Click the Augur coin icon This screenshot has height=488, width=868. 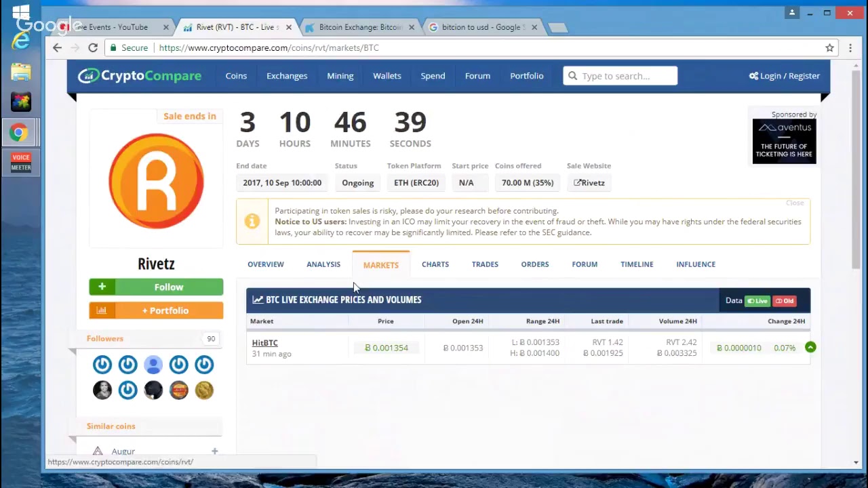[98, 451]
